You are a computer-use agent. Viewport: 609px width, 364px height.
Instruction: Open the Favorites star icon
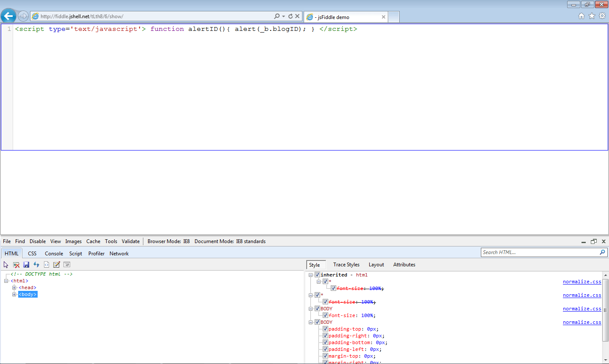tap(592, 16)
